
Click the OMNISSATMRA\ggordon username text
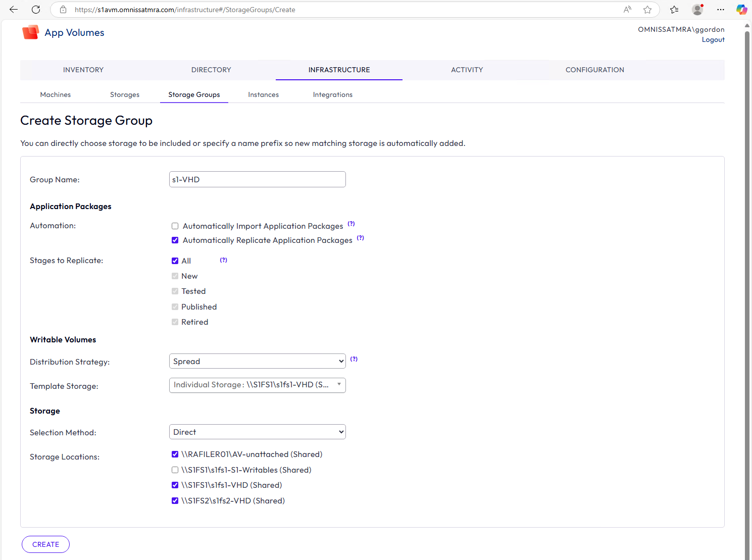pos(681,29)
